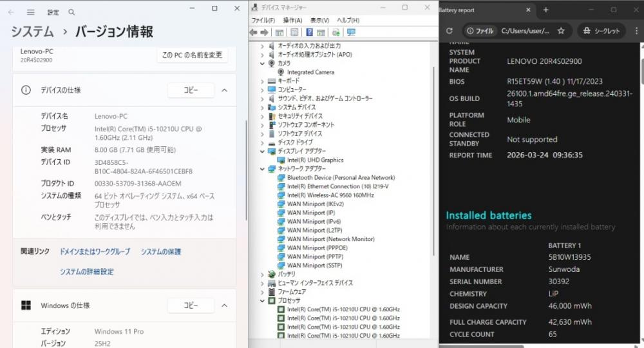Image resolution: width=644 pixels, height=348 pixels.
Task: Click システム in the breadcrumb
Action: pyautogui.click(x=32, y=32)
